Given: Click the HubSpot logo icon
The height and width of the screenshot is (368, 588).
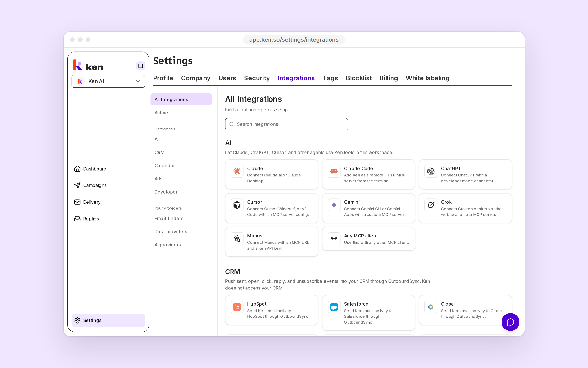Looking at the screenshot, I should [x=237, y=307].
